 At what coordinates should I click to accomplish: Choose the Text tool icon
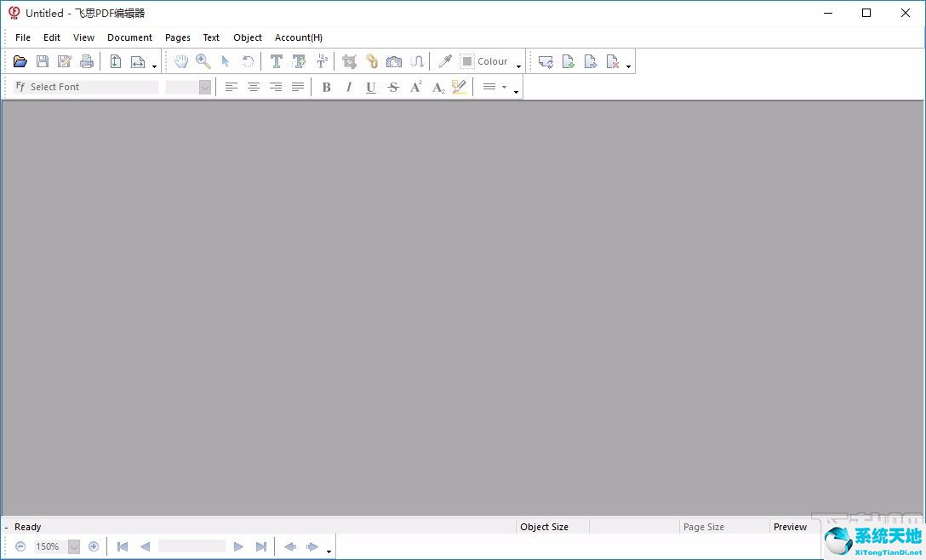tap(276, 61)
